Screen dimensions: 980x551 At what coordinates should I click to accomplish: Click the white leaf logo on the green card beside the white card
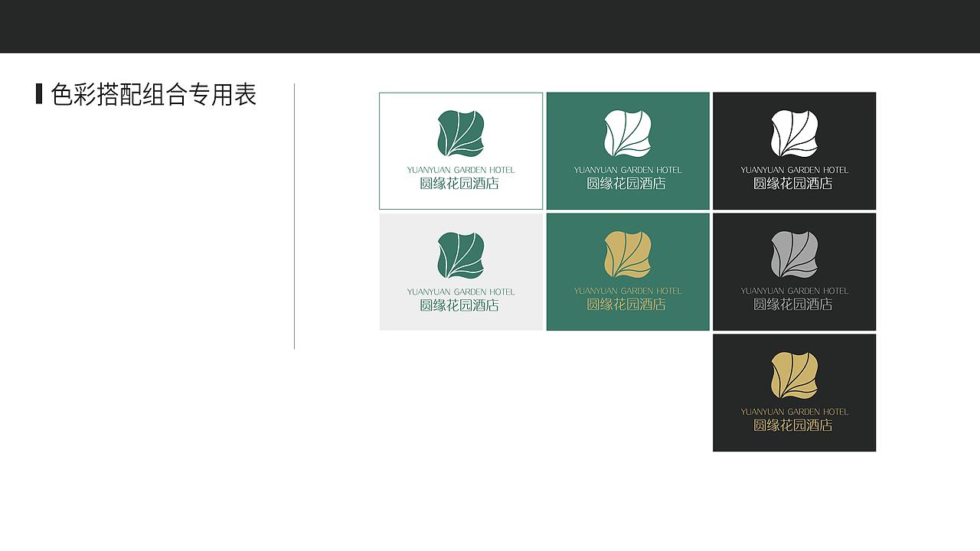(x=628, y=133)
